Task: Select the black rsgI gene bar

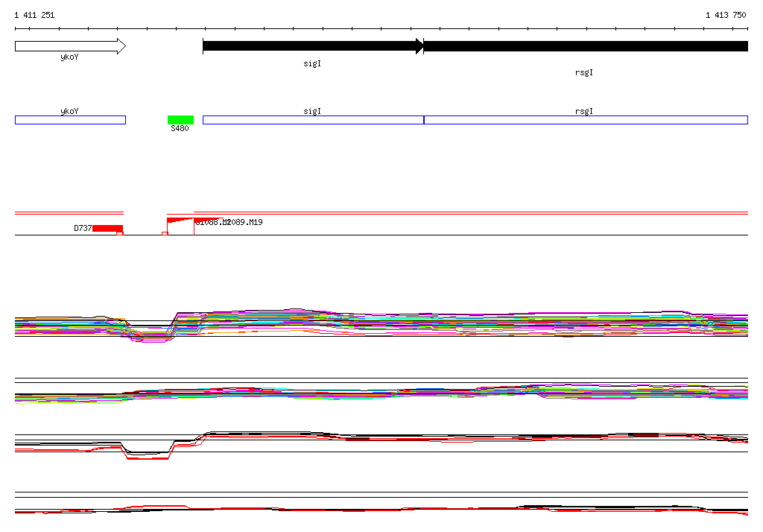Action: pos(586,46)
